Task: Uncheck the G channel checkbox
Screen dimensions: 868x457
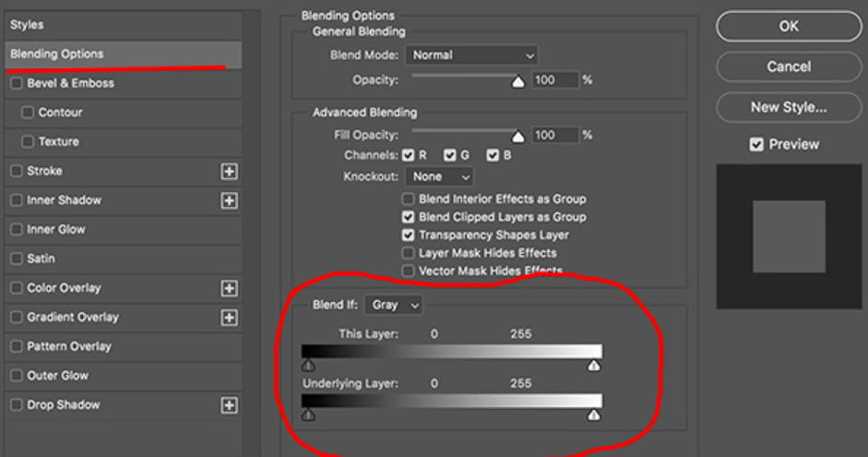Action: [450, 155]
